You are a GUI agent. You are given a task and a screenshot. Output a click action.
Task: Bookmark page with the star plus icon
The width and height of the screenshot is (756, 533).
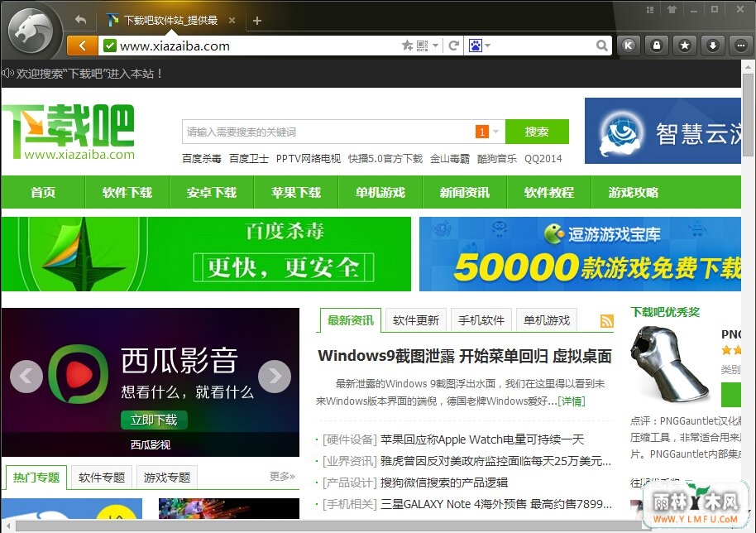(x=408, y=46)
